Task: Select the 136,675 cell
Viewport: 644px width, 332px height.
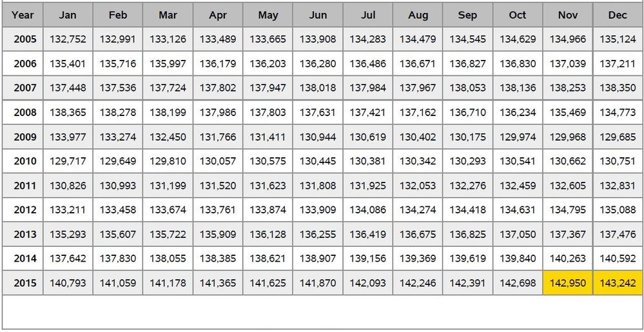Action: pyautogui.click(x=417, y=235)
